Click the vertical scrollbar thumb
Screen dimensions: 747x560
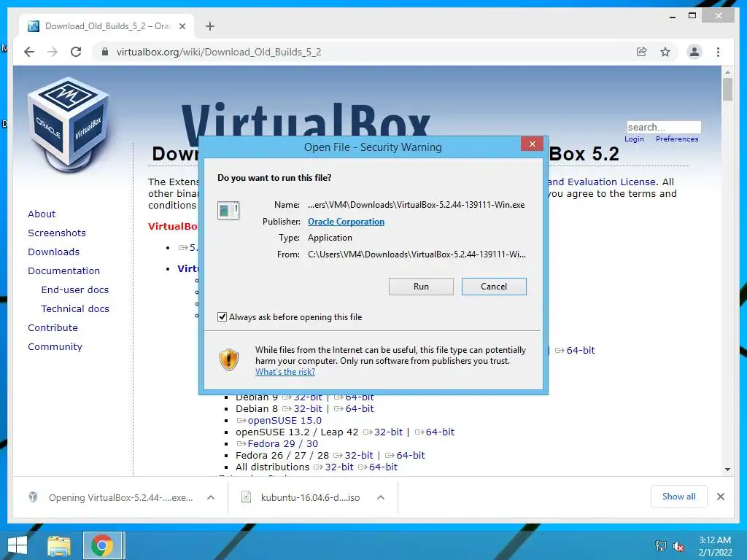click(x=727, y=90)
